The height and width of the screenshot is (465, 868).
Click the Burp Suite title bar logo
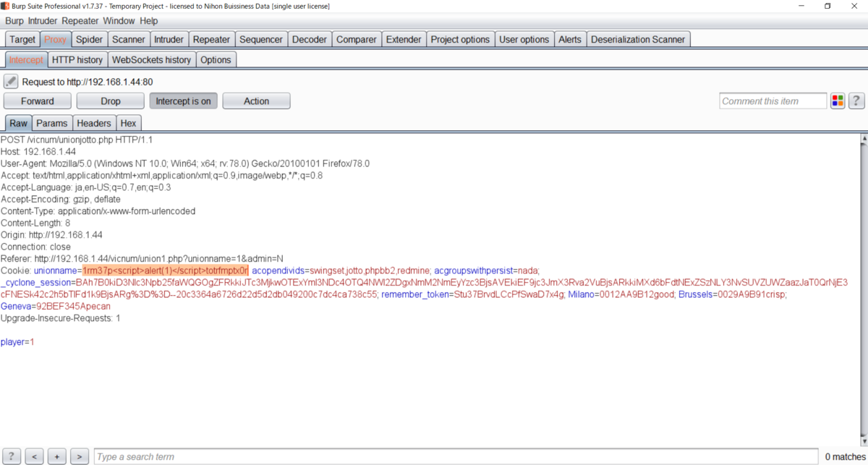click(x=5, y=6)
